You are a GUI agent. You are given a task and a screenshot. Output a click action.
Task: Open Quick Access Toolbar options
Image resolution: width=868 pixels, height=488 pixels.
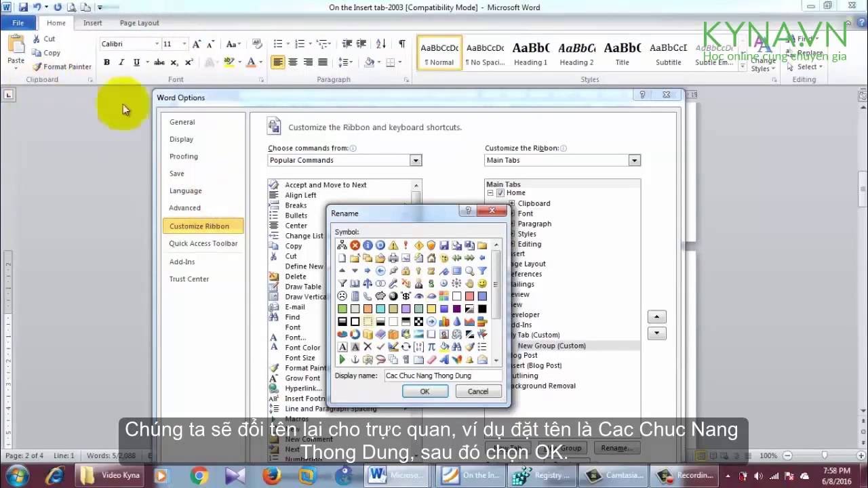pyautogui.click(x=203, y=243)
